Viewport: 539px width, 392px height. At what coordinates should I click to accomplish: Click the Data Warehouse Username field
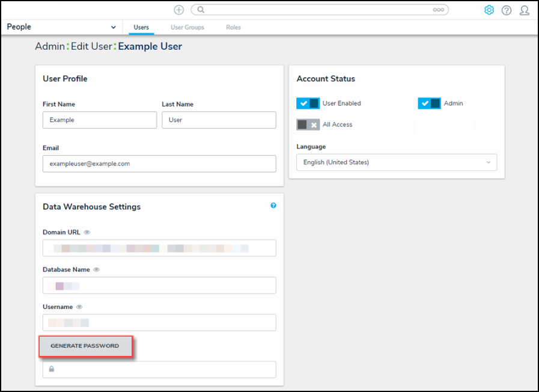tap(159, 322)
